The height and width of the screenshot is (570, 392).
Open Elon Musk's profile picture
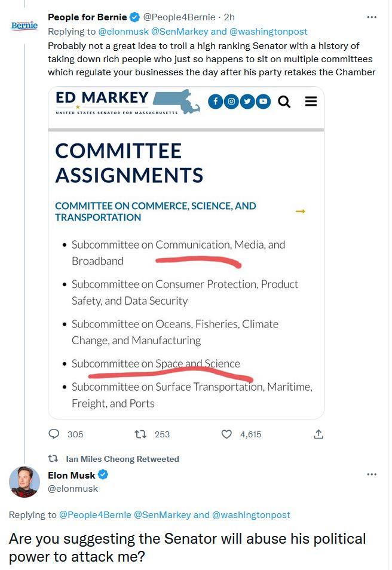point(24,482)
